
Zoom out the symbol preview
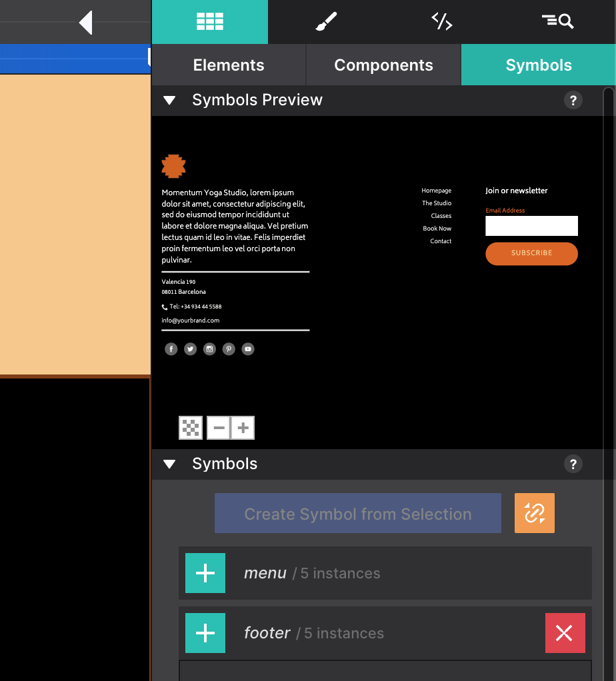(219, 428)
